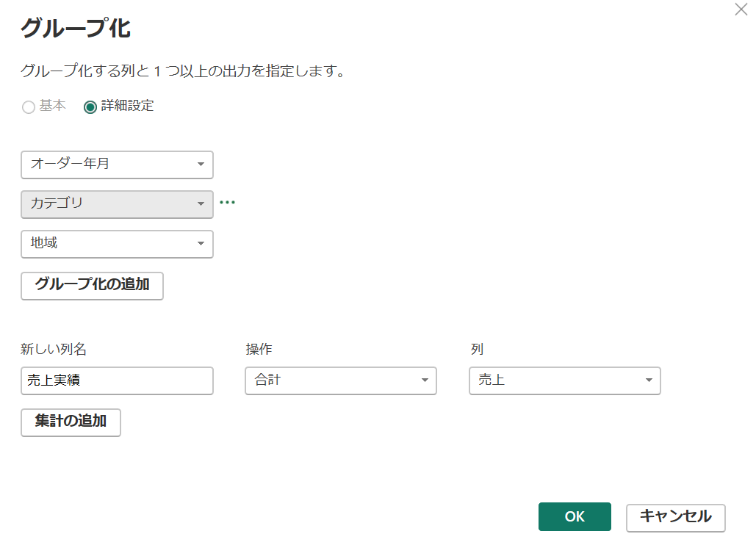This screenshot has height=545, width=756.
Task: Cancel with the キャンセル button
Action: tap(675, 516)
